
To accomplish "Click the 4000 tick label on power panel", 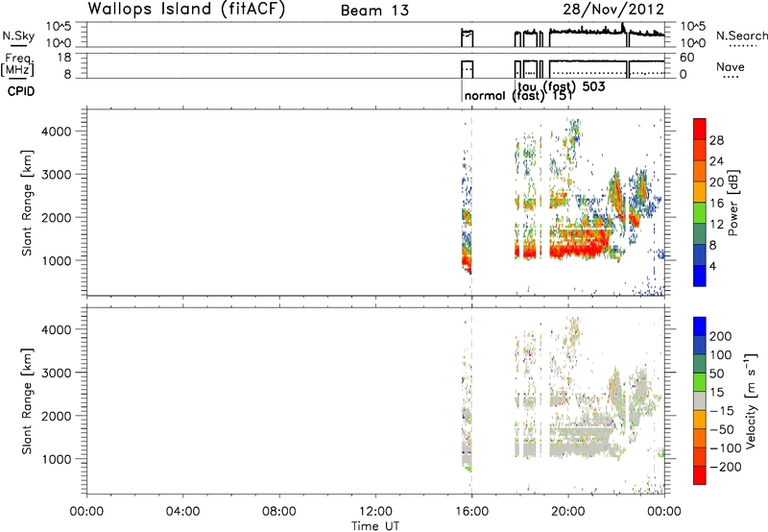I will tap(56, 132).
